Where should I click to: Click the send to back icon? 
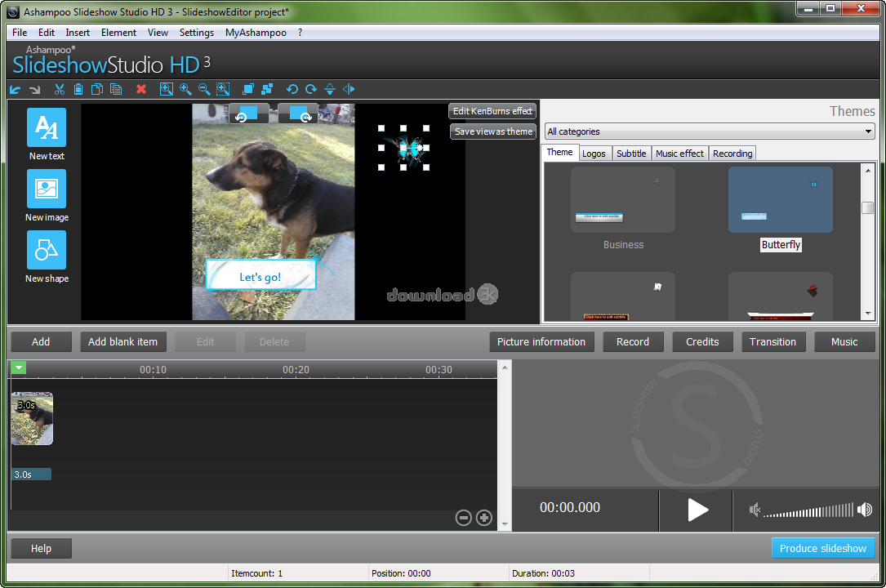(267, 89)
